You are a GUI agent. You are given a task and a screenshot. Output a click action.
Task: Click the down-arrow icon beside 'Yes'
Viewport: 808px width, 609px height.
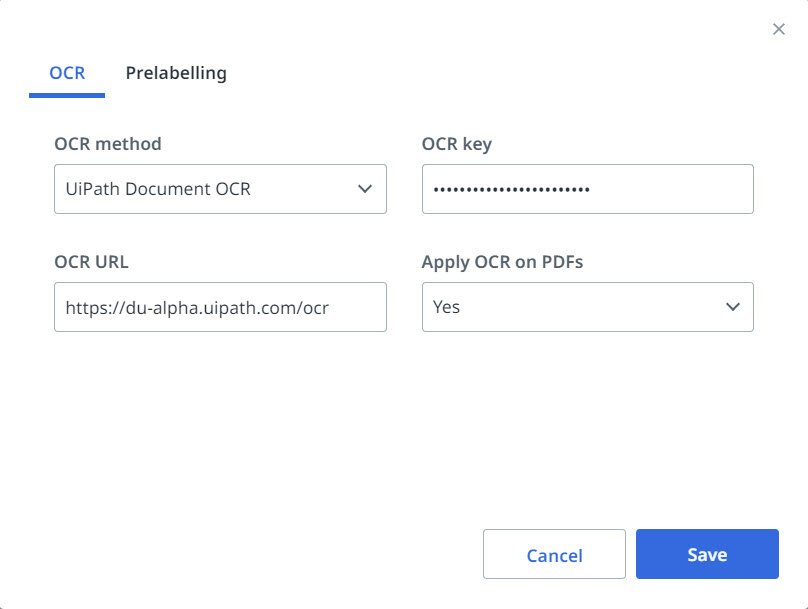733,307
